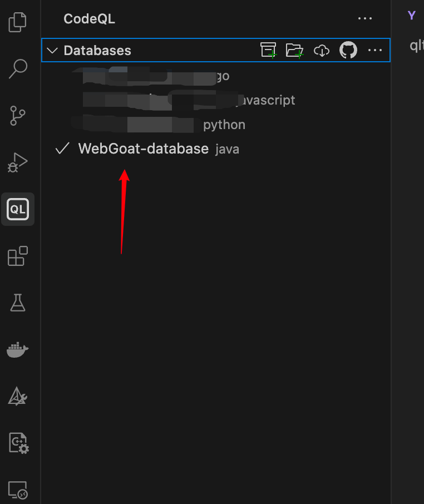Open the Source Control view
424x504 pixels.
(x=18, y=115)
